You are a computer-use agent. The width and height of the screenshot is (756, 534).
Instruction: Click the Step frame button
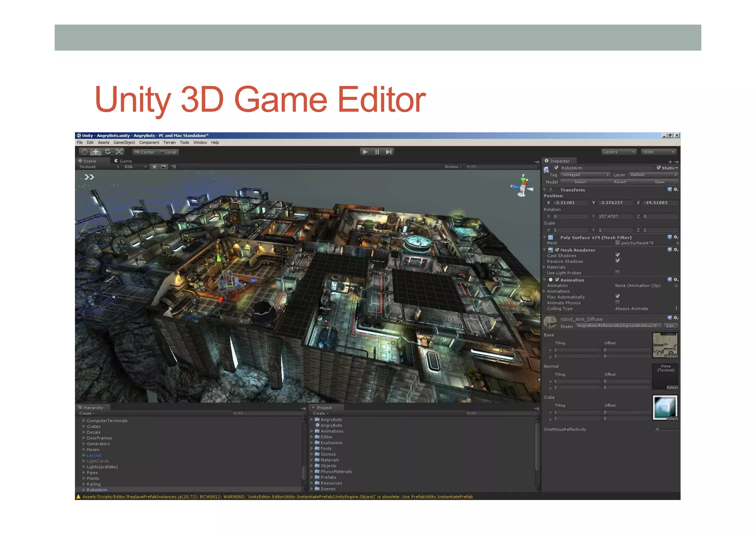tap(388, 152)
